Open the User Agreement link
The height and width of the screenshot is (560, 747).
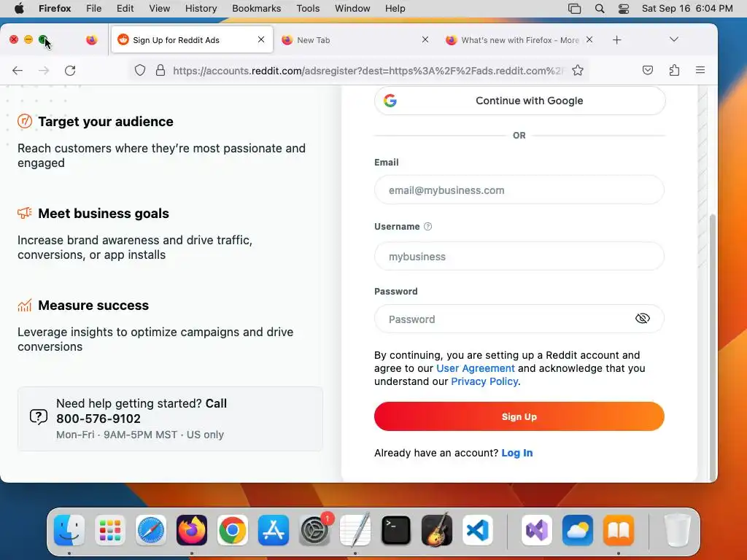click(x=476, y=368)
